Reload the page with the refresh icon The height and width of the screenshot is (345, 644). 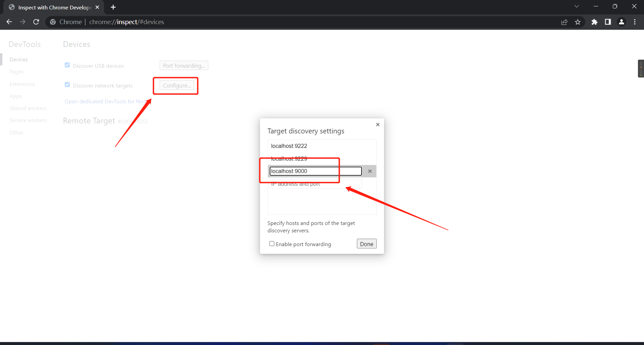point(36,22)
